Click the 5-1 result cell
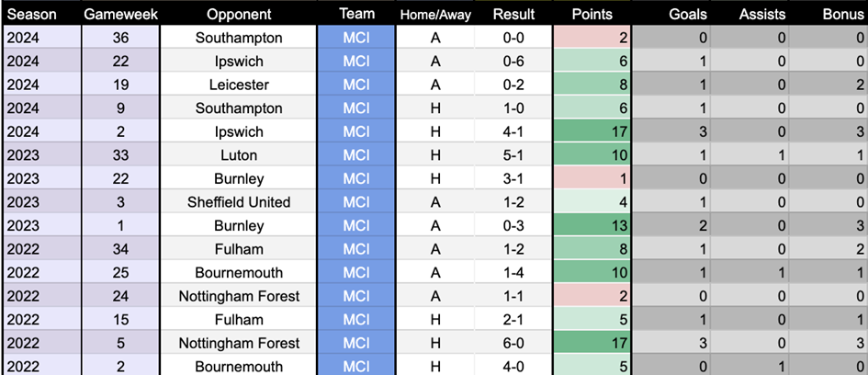 pos(513,155)
